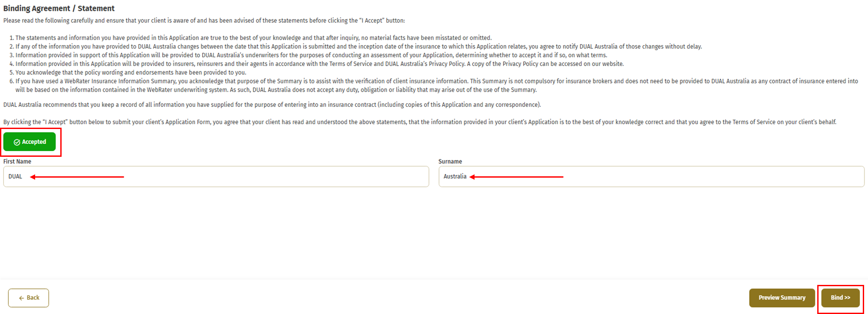The width and height of the screenshot is (868, 314).
Task: Go back using the Back button
Action: (x=29, y=298)
